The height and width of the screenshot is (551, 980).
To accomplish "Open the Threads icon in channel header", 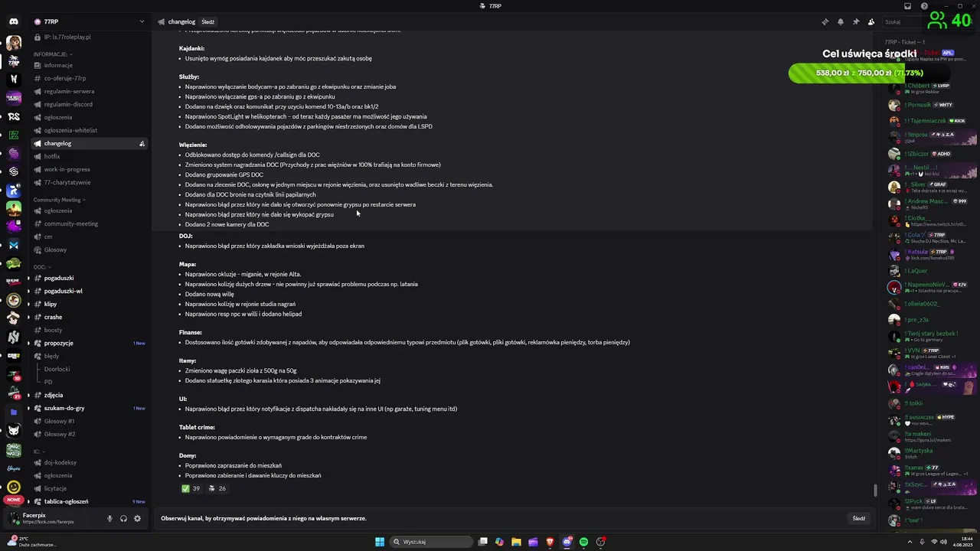I will pos(825,22).
